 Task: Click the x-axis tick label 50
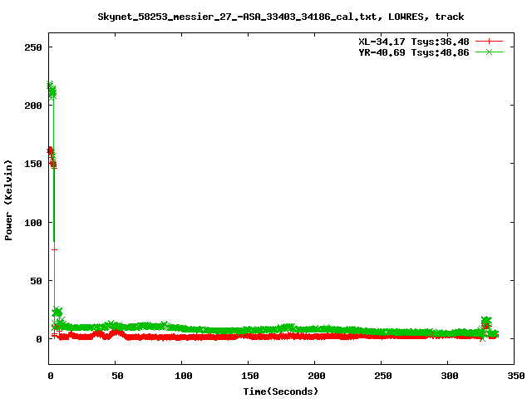(117, 376)
